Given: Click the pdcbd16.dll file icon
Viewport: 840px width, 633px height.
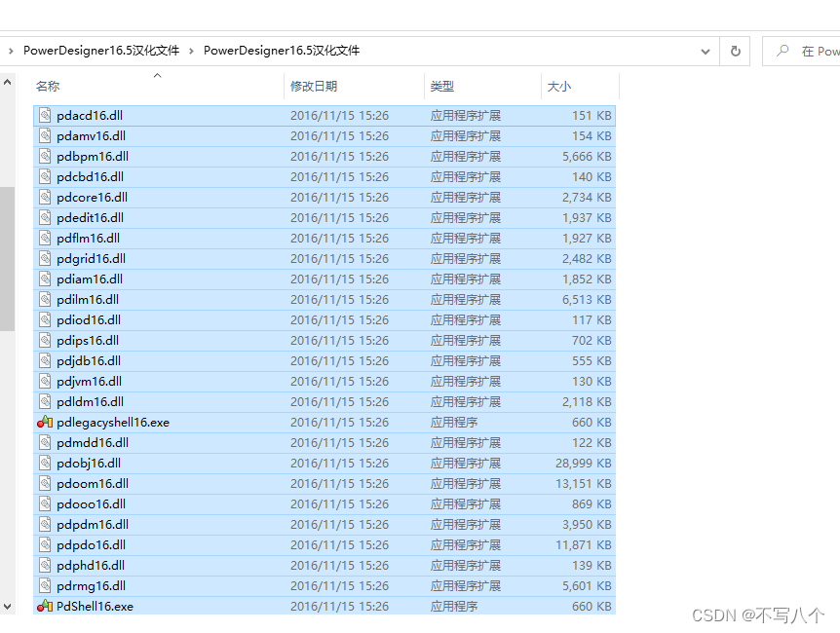Looking at the screenshot, I should click(x=45, y=176).
